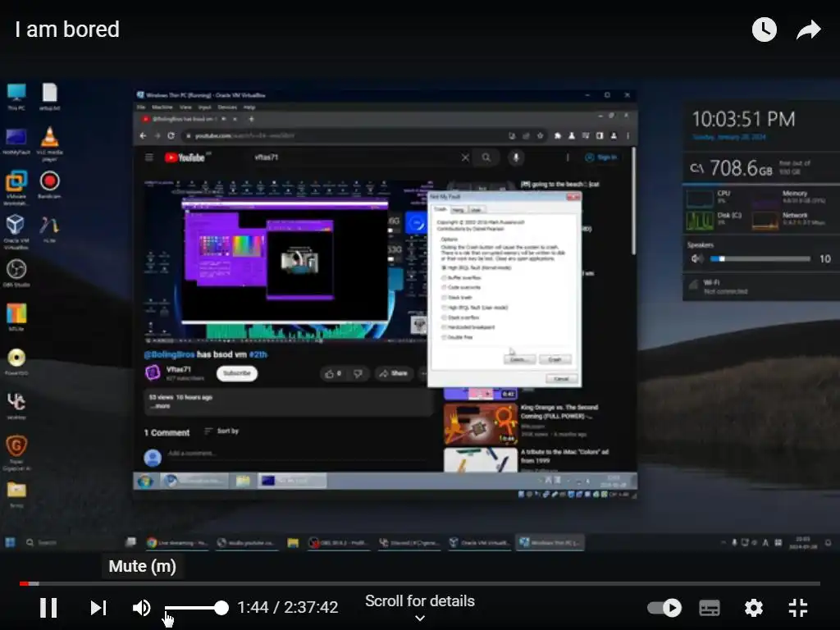
Task: Click the video title I am bored
Action: 67,30
